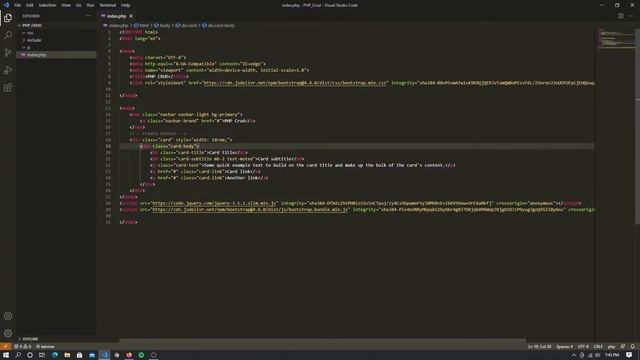
Task: Click the tabnine status bar item
Action: (x=45, y=347)
